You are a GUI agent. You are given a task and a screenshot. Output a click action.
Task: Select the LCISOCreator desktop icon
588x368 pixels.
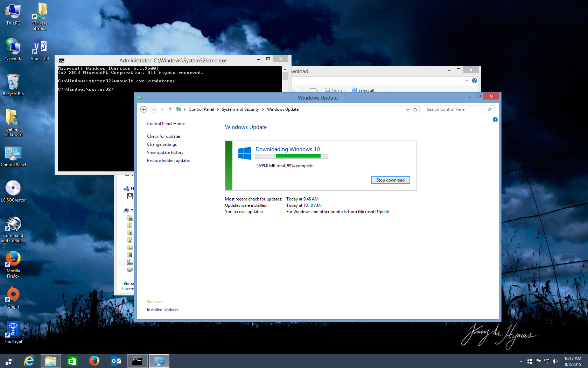pyautogui.click(x=13, y=191)
